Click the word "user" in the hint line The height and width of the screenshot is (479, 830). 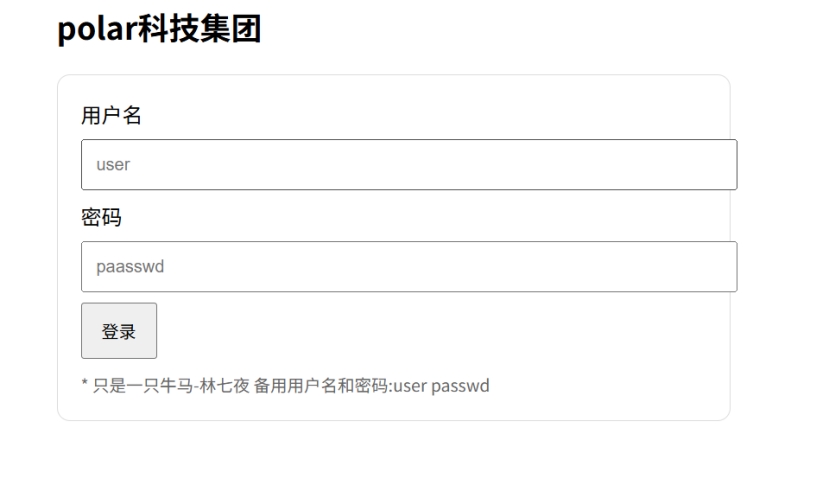point(410,386)
